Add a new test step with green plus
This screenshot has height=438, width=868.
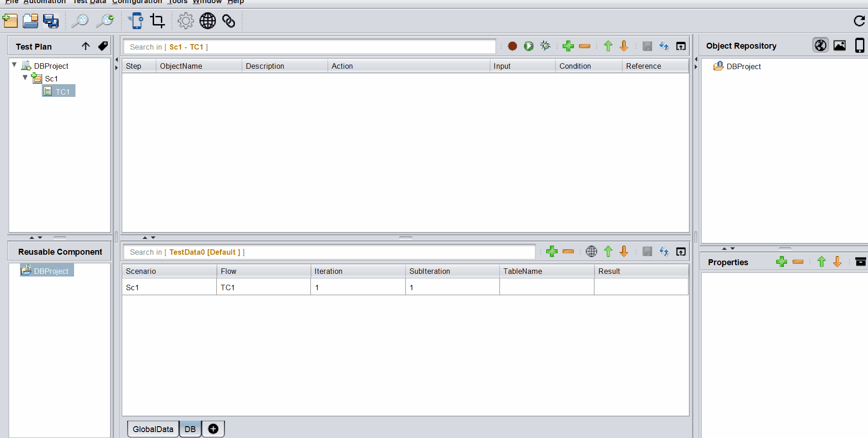(568, 46)
